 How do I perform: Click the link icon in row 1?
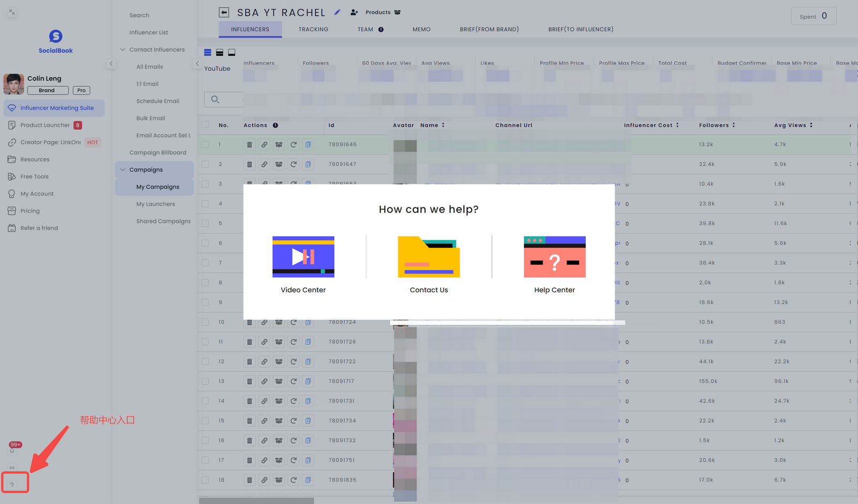click(264, 145)
